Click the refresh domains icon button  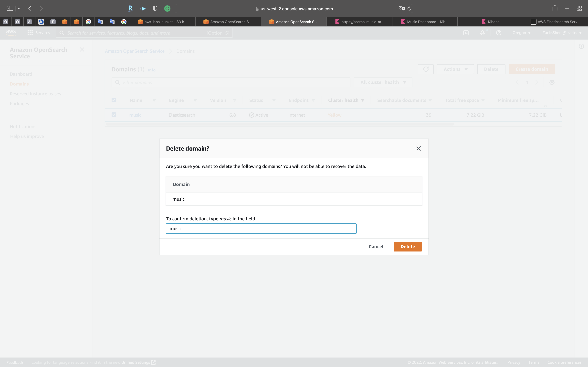tap(425, 69)
